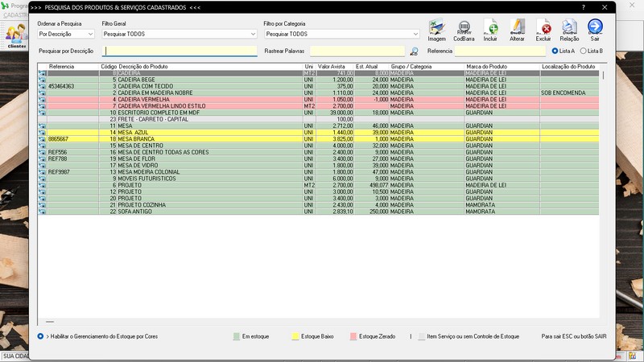644x362 pixels.
Task: Click the row icon for MESA BRANCA
Action: [42, 139]
